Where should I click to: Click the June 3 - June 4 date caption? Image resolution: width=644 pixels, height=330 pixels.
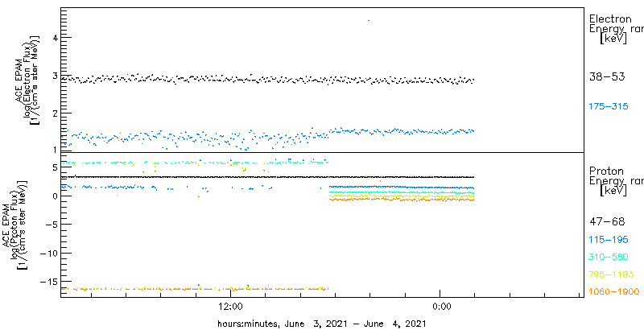[x=321, y=324]
